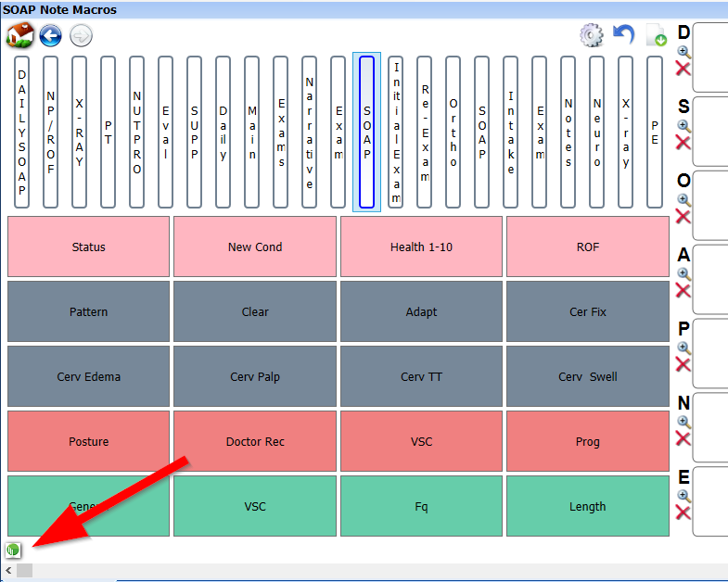
Task: Click the page icon with green plus
Action: [x=657, y=36]
